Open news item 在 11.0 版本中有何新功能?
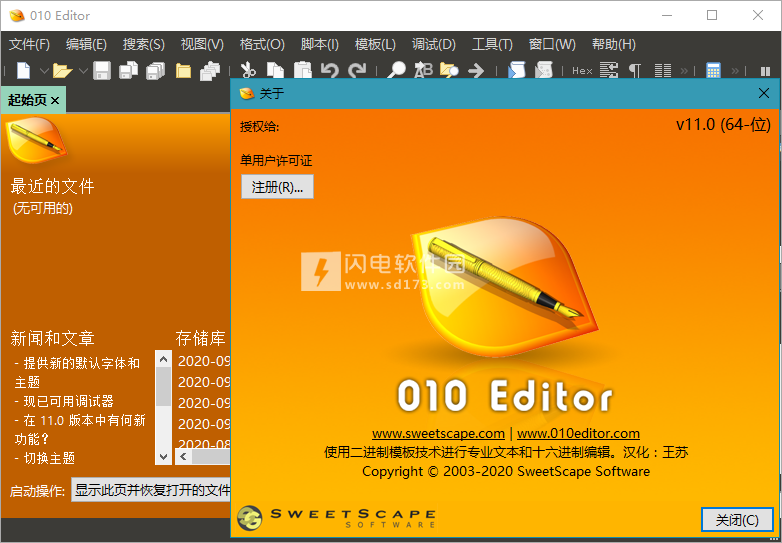 point(80,429)
